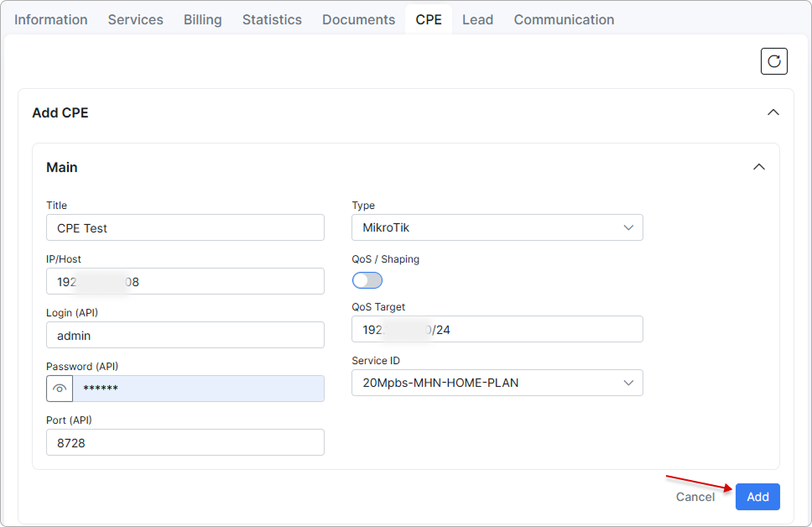Click the Password (API) label

click(82, 367)
